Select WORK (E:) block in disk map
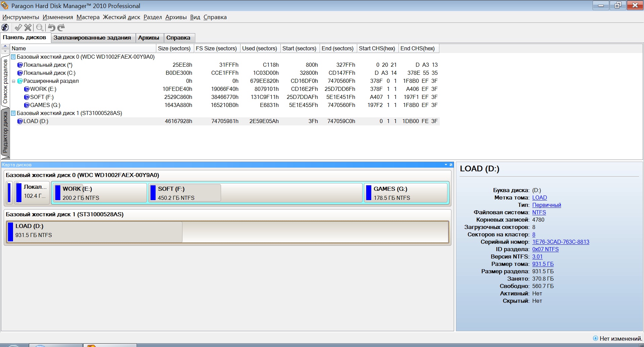 (x=100, y=193)
